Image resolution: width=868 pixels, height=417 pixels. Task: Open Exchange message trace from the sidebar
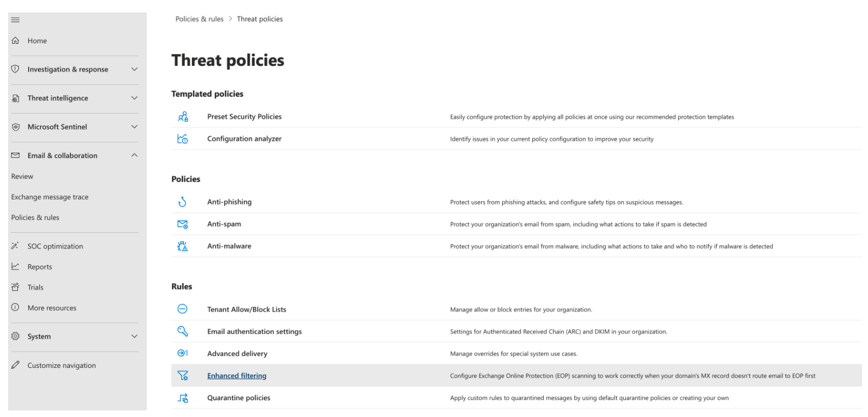(x=50, y=197)
